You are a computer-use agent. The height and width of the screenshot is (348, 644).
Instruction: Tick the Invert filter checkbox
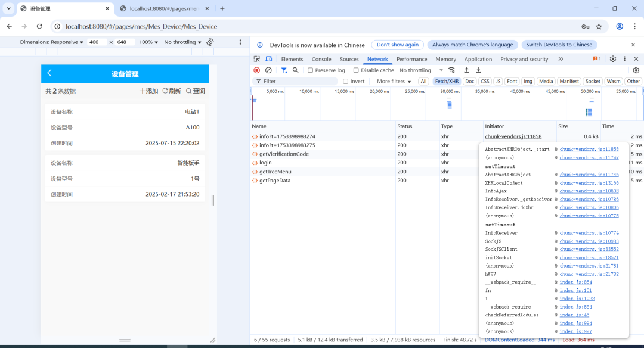coord(346,81)
